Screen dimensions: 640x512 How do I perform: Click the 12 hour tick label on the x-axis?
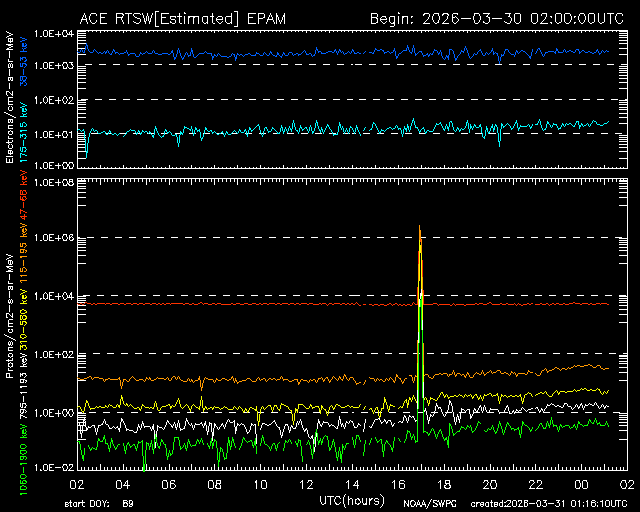pyautogui.click(x=308, y=483)
